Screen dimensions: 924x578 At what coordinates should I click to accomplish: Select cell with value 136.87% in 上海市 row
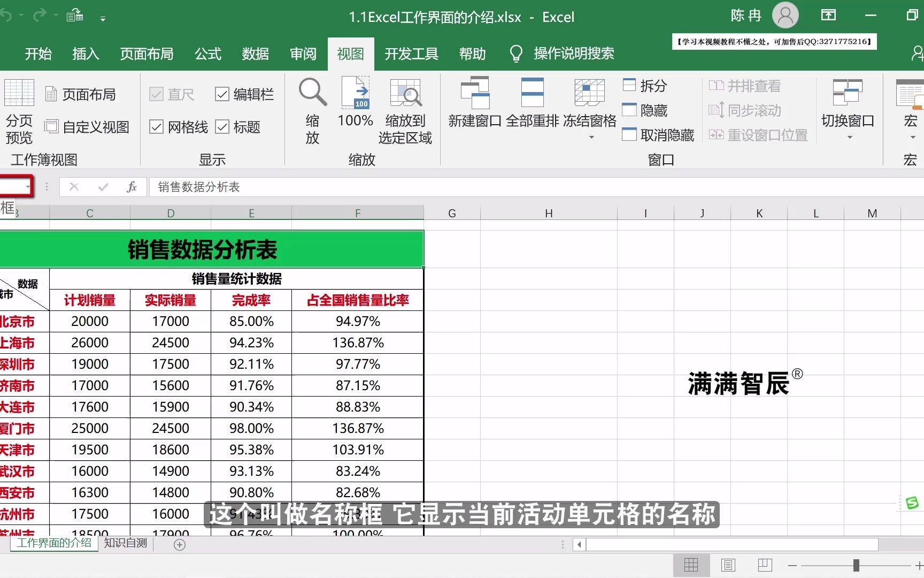tap(358, 343)
